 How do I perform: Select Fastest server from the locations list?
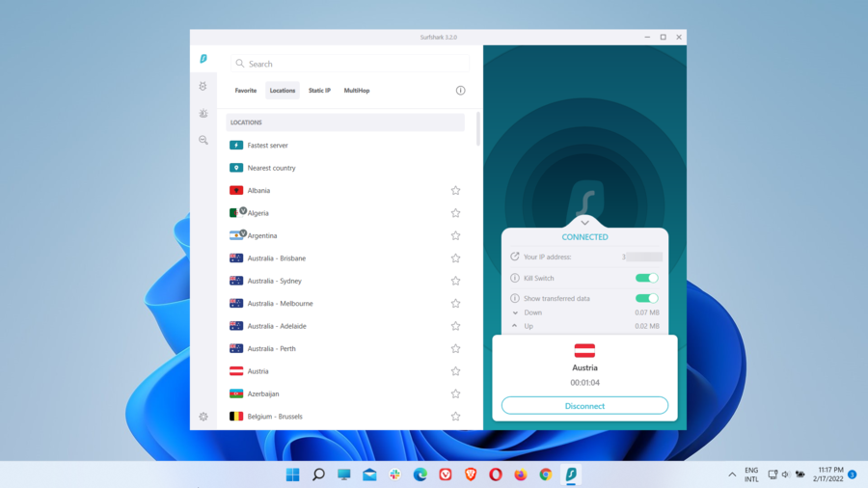[x=267, y=146]
